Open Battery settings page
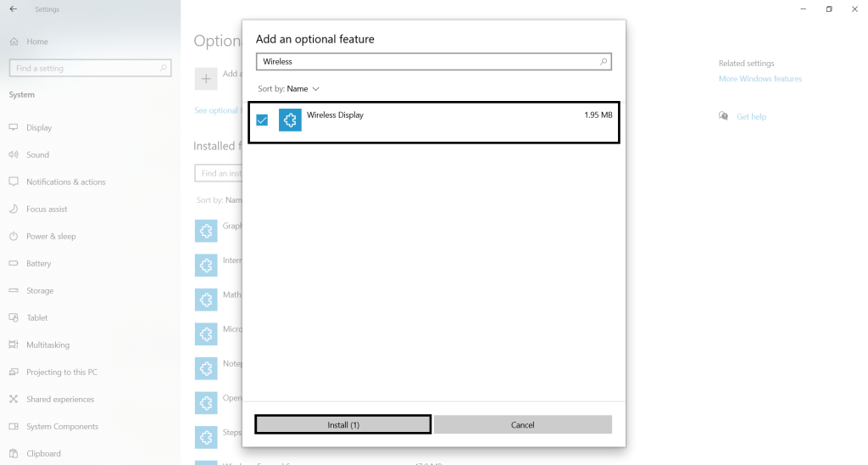 tap(38, 264)
